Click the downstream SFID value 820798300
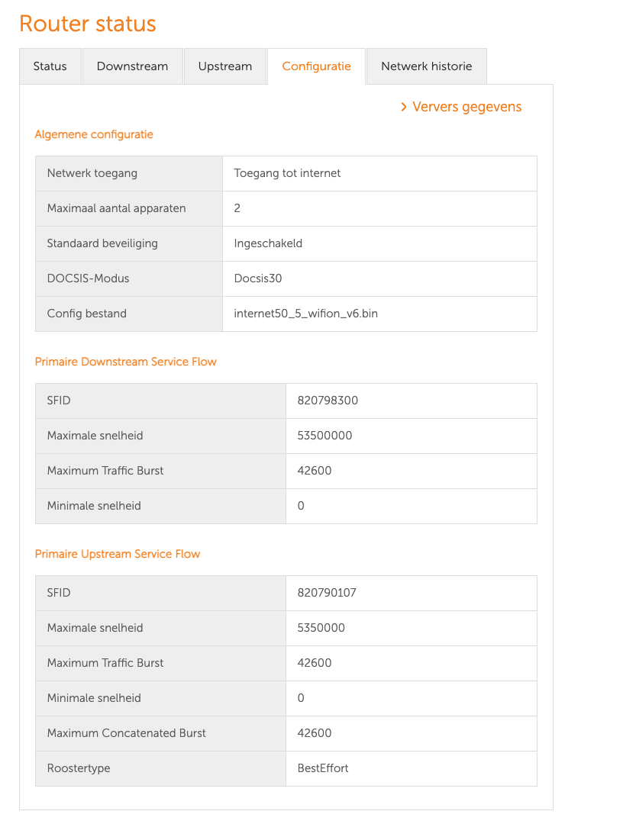 tap(328, 401)
